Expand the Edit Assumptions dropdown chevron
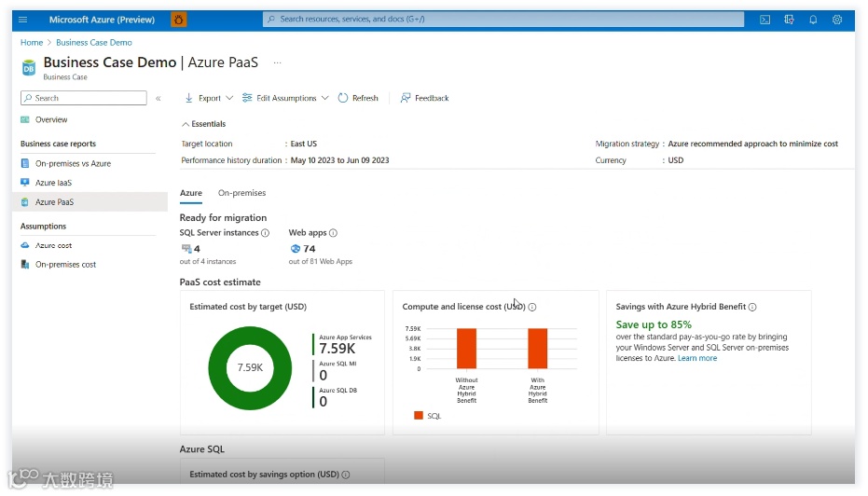The width and height of the screenshot is (868, 496). (x=325, y=98)
